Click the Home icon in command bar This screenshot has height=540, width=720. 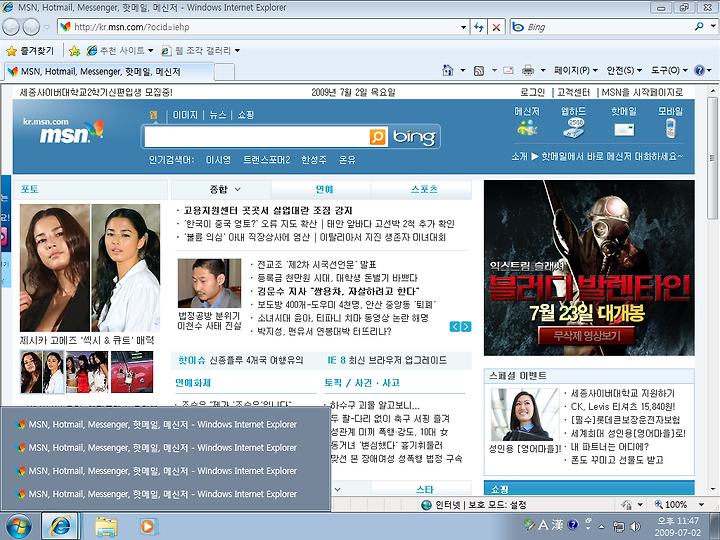coord(448,70)
